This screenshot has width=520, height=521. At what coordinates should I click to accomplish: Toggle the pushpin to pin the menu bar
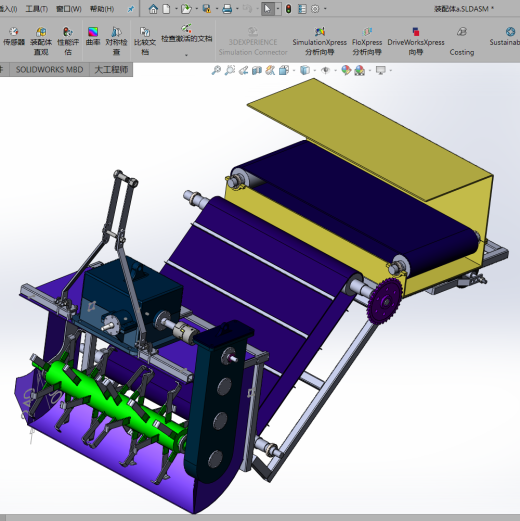pyautogui.click(x=131, y=9)
